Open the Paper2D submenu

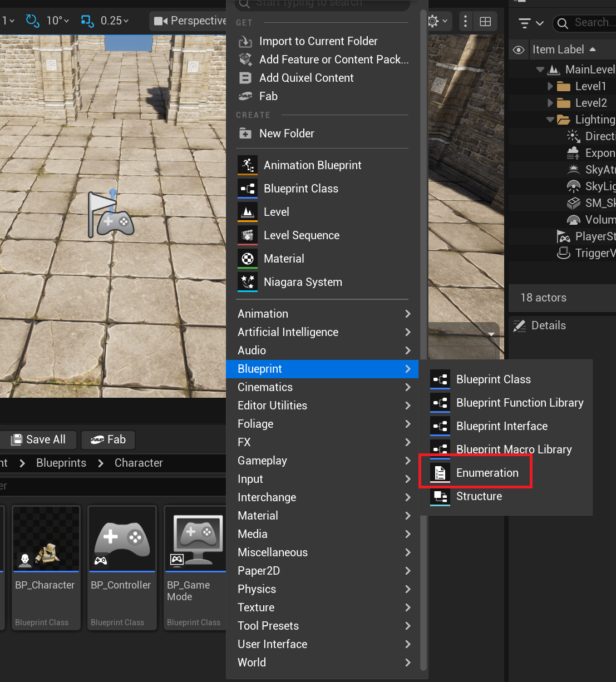(322, 571)
